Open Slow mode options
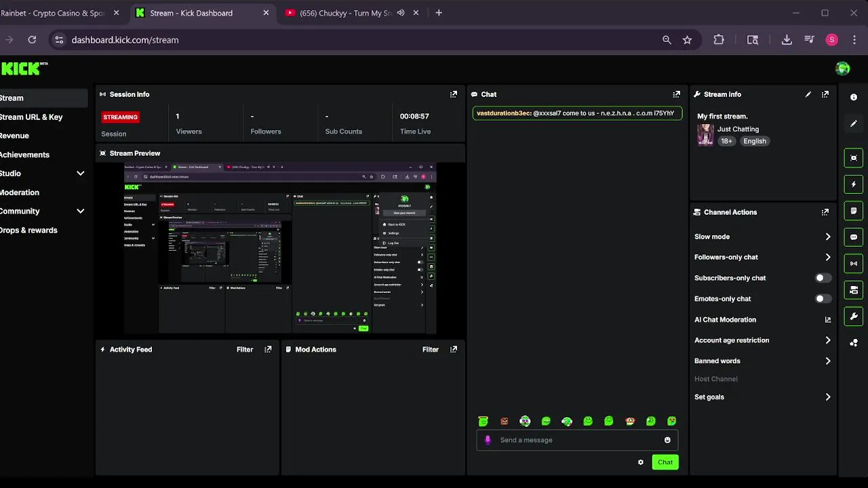Screen dimensions: 868x488 pyautogui.click(x=762, y=237)
